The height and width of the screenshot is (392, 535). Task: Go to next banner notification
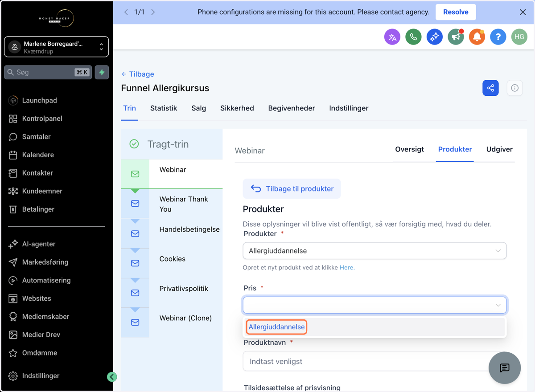click(153, 12)
